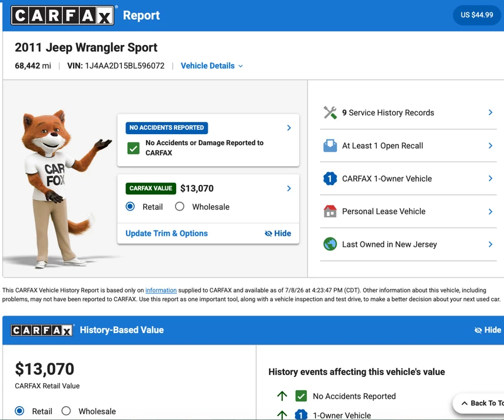The image size is (504, 420).
Task: Open the CARFAX 1-Owner Vehicle chevron
Action: click(491, 178)
